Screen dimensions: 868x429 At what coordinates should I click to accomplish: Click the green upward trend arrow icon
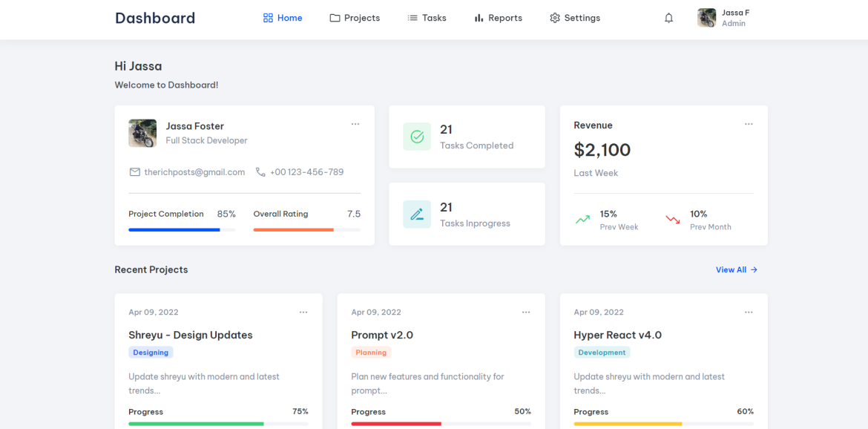(582, 220)
